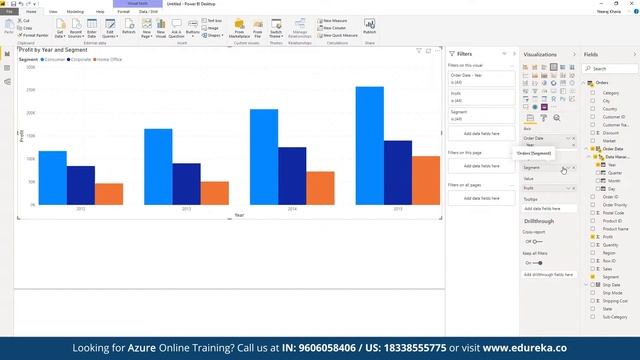Check the Sales field checkbox
Image resolution: width=640 pixels, height=360 pixels.
(593, 269)
